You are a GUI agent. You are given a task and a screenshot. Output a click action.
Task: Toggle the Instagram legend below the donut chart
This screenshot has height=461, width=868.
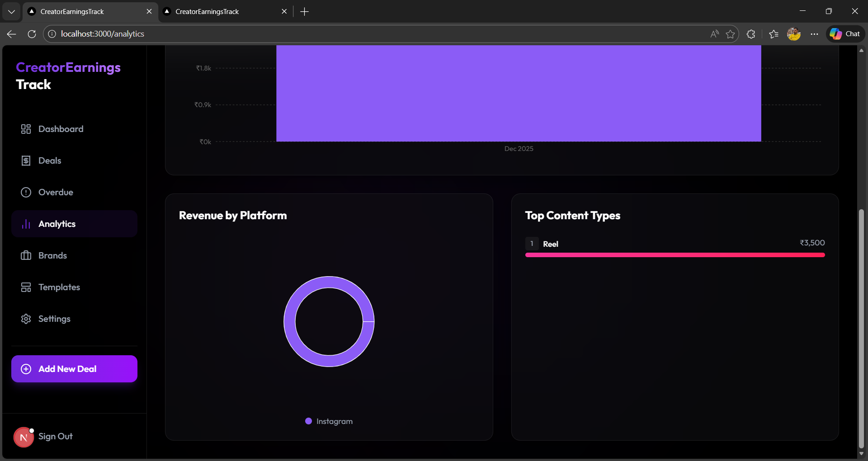[x=329, y=421]
